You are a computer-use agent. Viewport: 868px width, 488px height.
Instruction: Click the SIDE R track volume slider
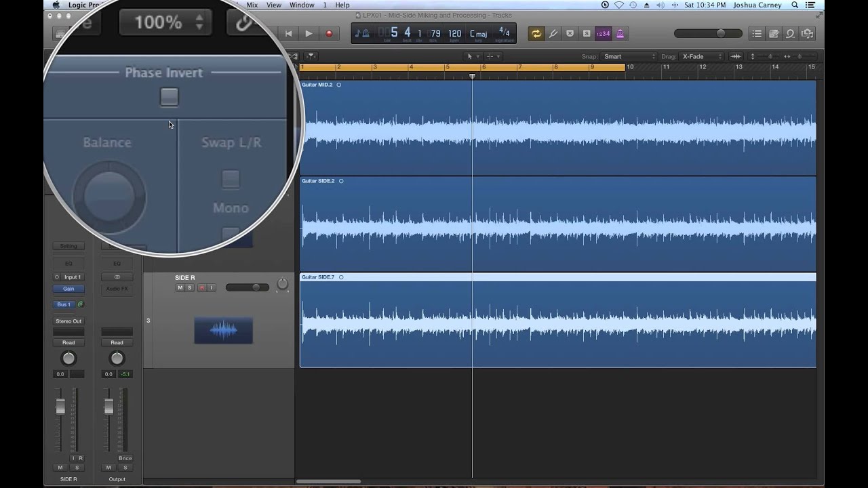247,287
